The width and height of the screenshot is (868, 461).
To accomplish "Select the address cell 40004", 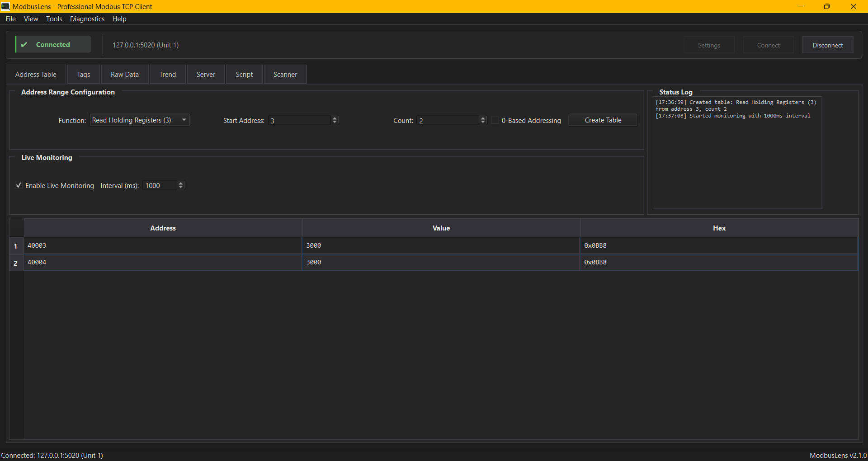I will [163, 262].
